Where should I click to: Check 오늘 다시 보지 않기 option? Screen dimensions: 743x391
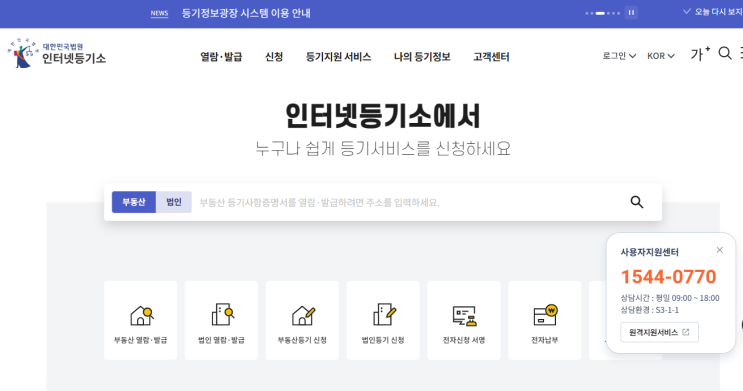tap(713, 12)
